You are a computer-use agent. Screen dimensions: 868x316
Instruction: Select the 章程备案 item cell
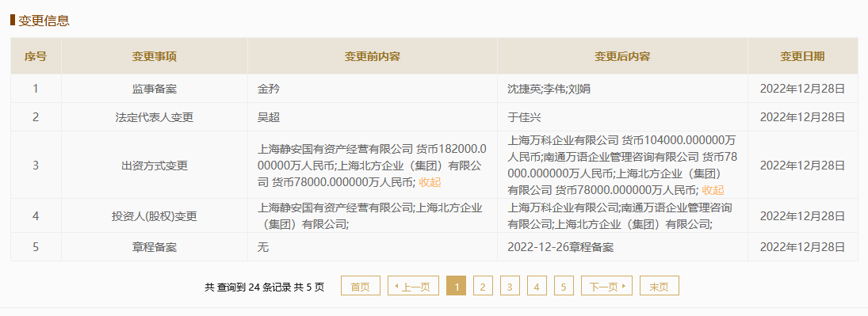click(155, 247)
